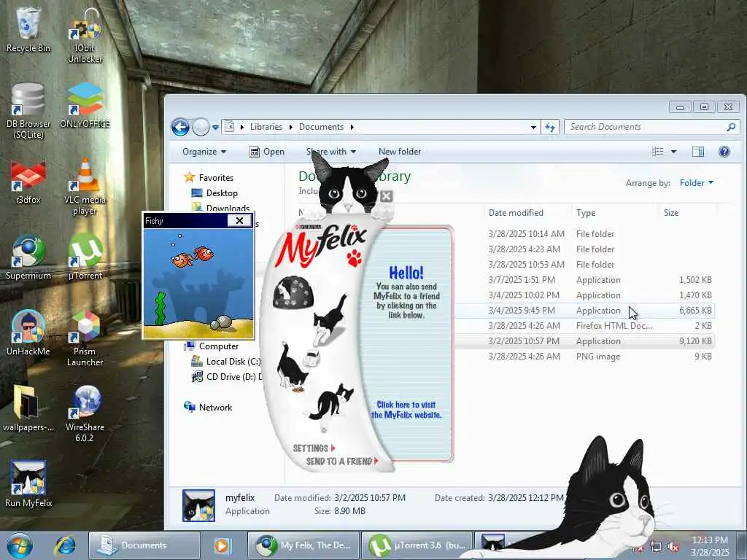The image size is (747, 560).
Task: Click Libraries in the address breadcrumb
Action: pos(266,127)
